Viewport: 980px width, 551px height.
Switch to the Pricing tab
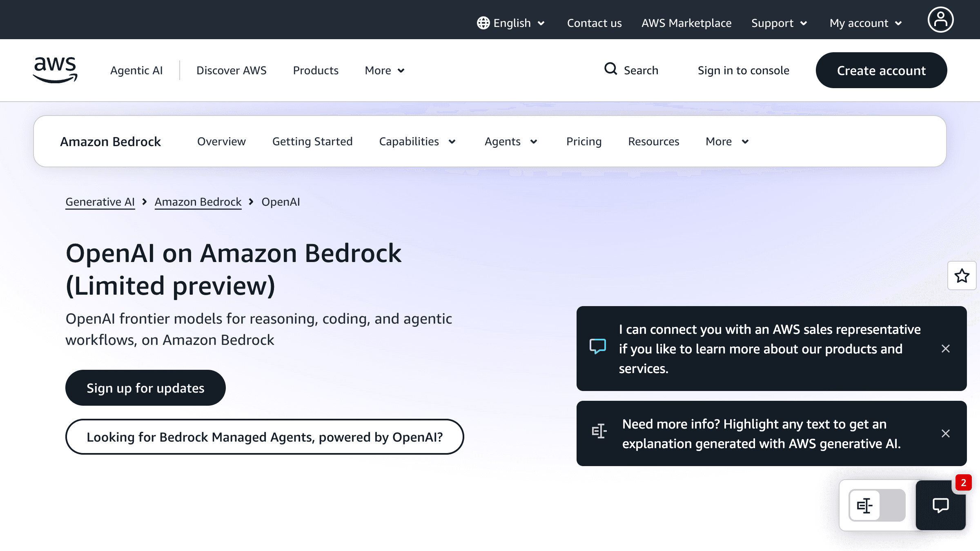pos(584,141)
